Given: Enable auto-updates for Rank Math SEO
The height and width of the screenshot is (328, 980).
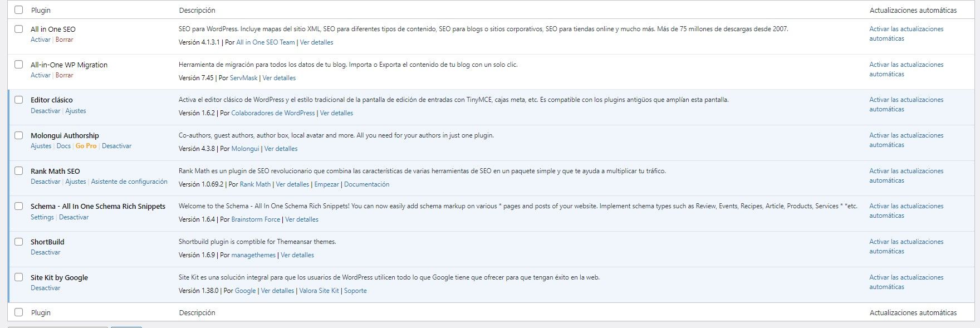Looking at the screenshot, I should click(906, 175).
